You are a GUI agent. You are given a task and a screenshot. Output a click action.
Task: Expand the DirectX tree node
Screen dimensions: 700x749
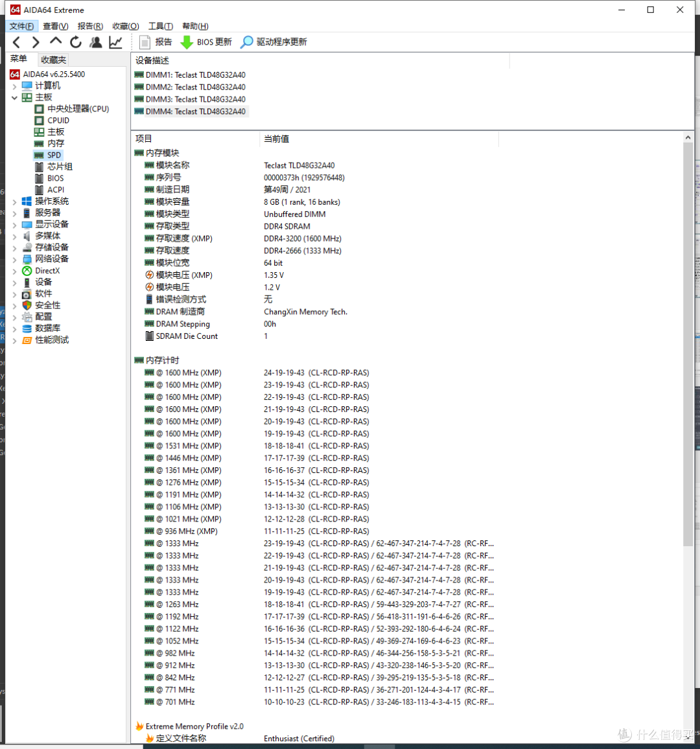(x=14, y=271)
